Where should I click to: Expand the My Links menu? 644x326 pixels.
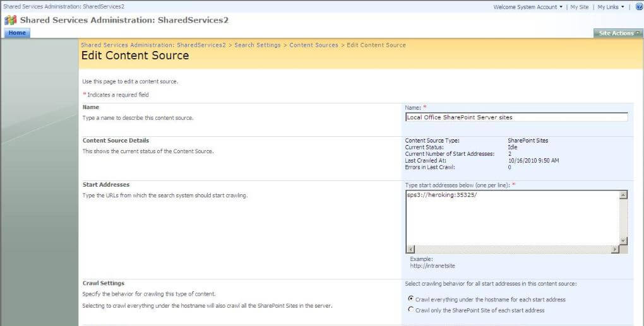[611, 7]
